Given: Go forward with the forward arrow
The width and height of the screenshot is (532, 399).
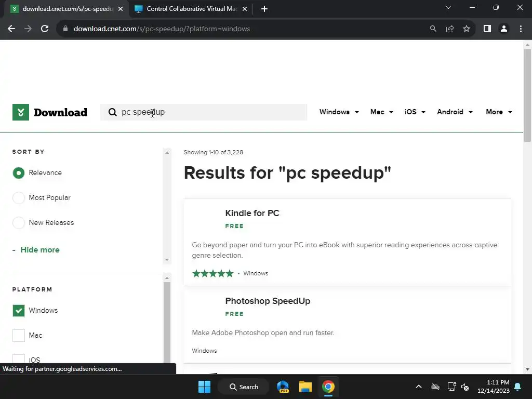Looking at the screenshot, I should tap(28, 29).
